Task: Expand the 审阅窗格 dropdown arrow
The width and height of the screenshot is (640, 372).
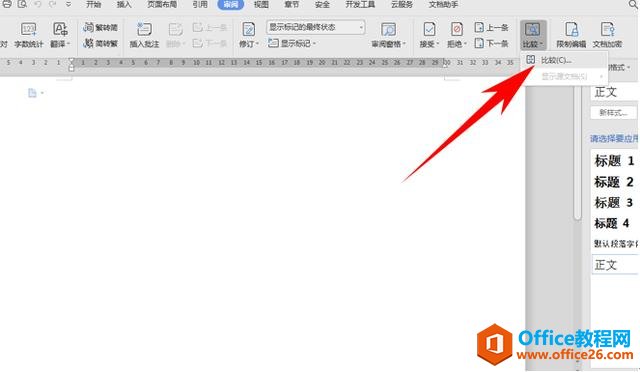Action: point(404,44)
